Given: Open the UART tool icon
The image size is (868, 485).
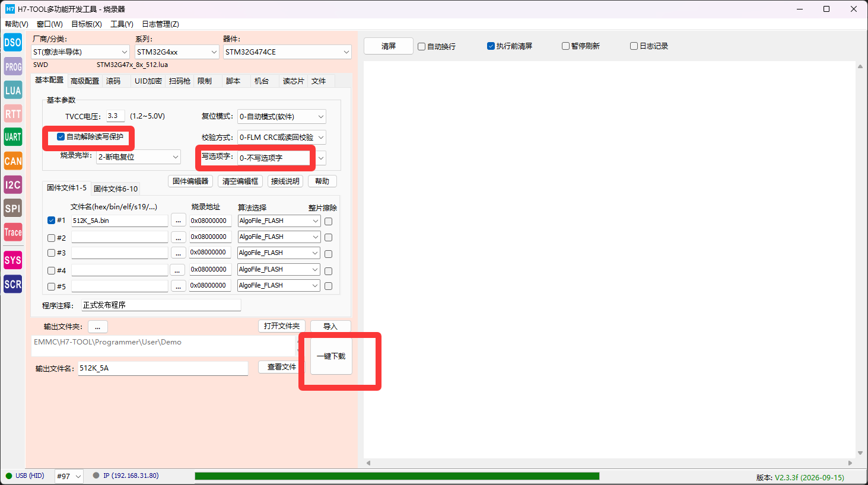Looking at the screenshot, I should point(13,137).
